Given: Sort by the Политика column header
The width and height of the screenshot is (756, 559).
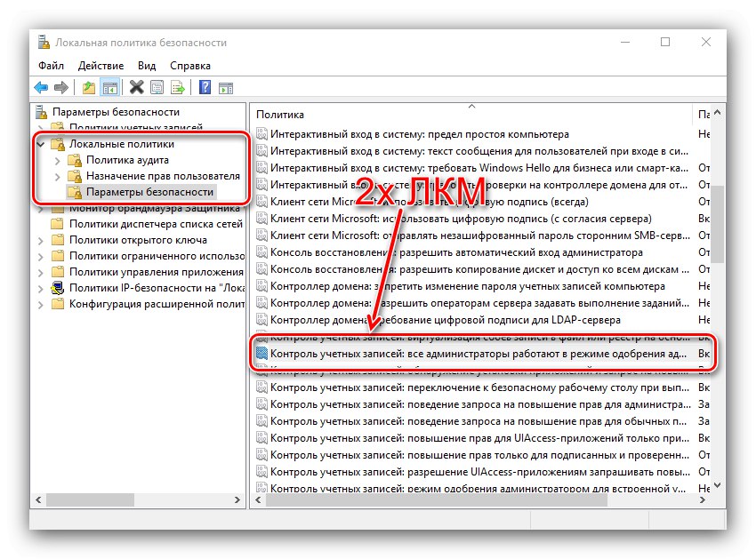Looking at the screenshot, I should click(x=471, y=115).
